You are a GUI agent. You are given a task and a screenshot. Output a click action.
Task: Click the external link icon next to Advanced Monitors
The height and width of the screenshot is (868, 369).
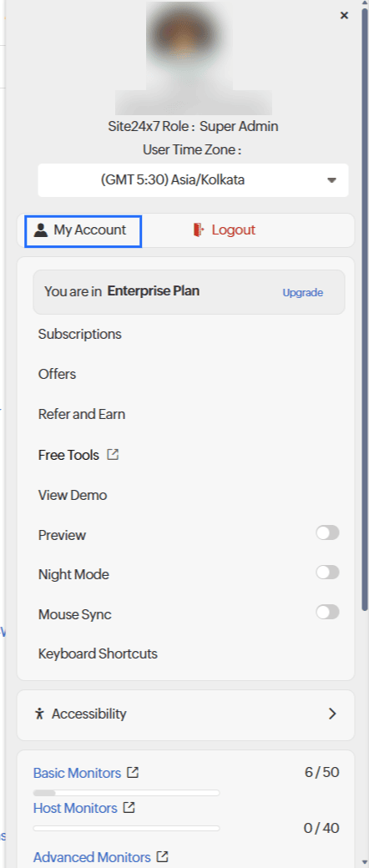[x=162, y=857]
